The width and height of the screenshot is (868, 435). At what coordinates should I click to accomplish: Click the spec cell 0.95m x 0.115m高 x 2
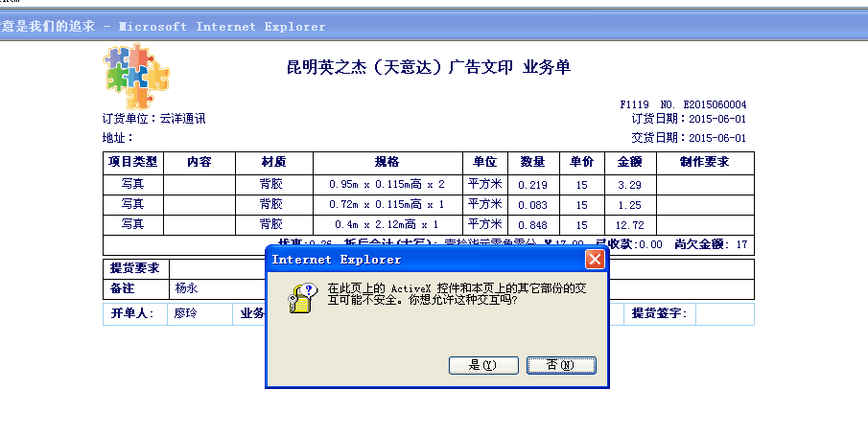click(387, 184)
